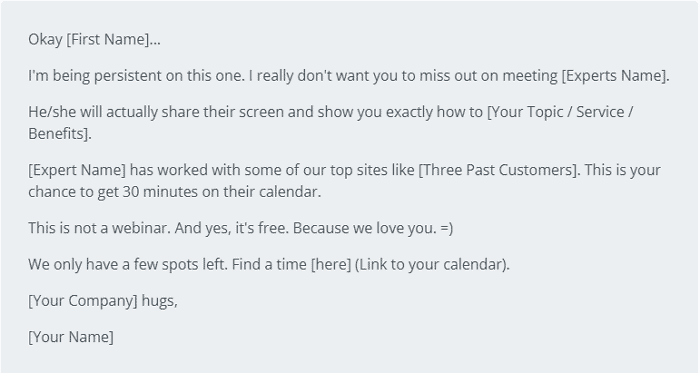
Task: Click the [Your Name] signature placeholder
Action: 71,337
